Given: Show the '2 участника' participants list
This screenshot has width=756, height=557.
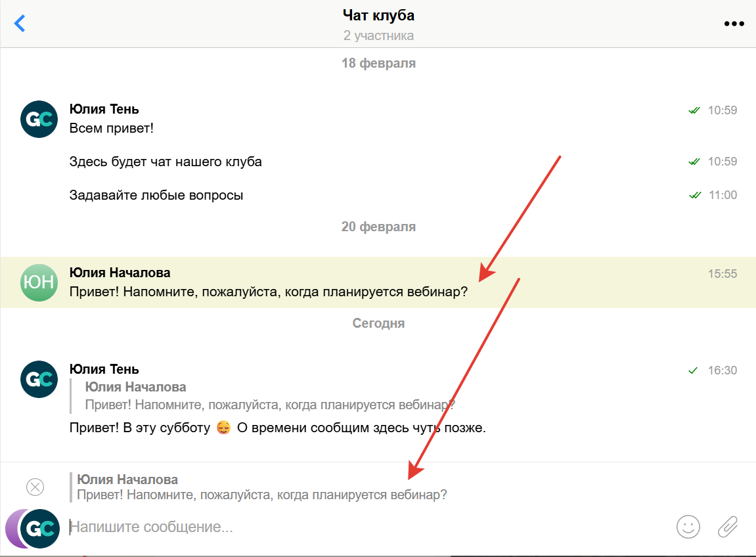Looking at the screenshot, I should pyautogui.click(x=378, y=35).
